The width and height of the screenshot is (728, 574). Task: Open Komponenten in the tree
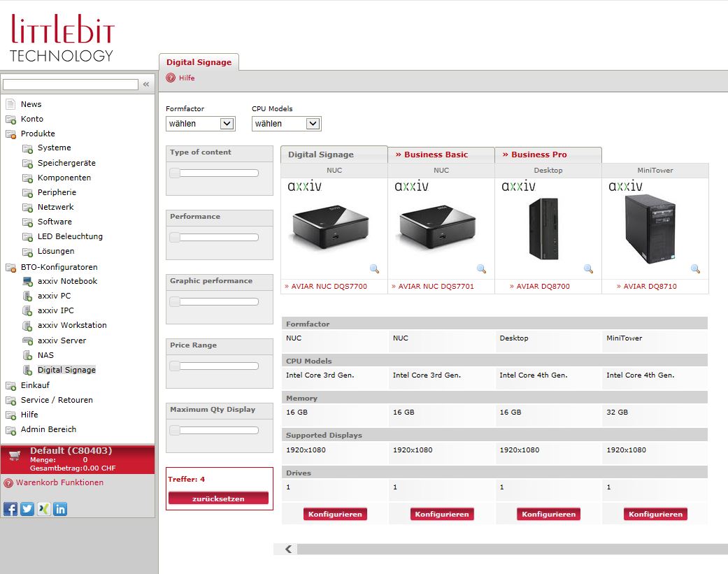click(64, 178)
